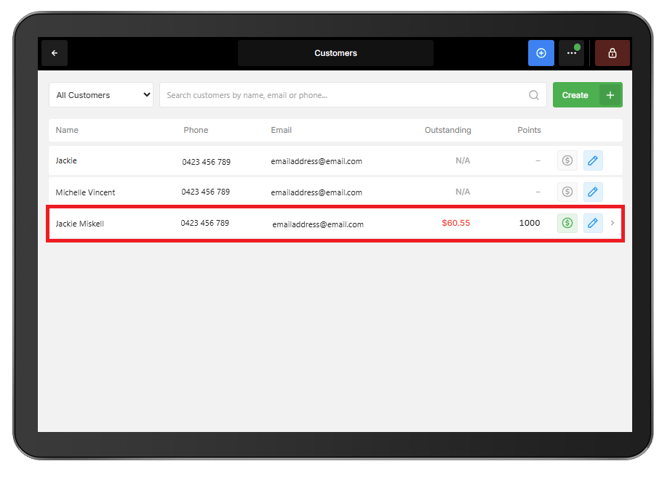Click the red lock icon
Screen dimensions: 670x477
point(612,53)
